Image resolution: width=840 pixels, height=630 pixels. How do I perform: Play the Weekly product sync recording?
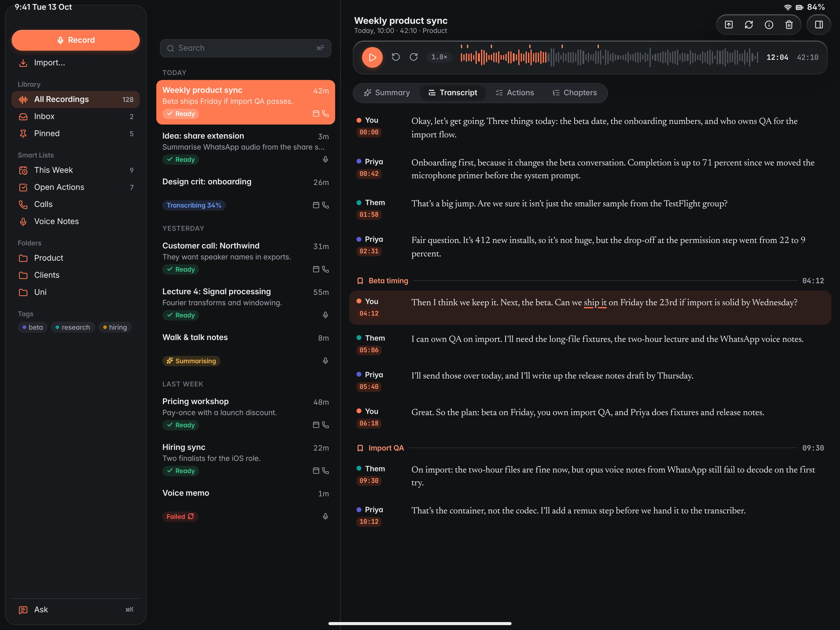372,57
